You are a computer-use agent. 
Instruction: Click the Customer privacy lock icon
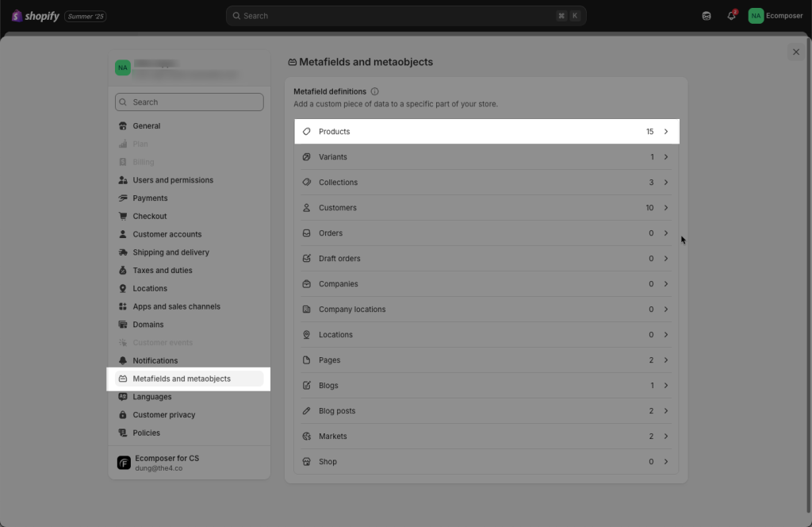click(x=123, y=415)
